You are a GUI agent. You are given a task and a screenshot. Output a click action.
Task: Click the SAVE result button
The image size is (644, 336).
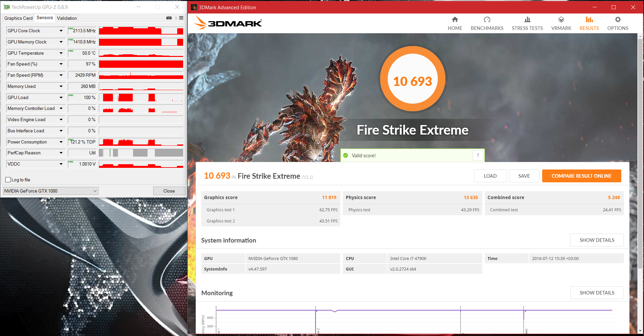(524, 176)
